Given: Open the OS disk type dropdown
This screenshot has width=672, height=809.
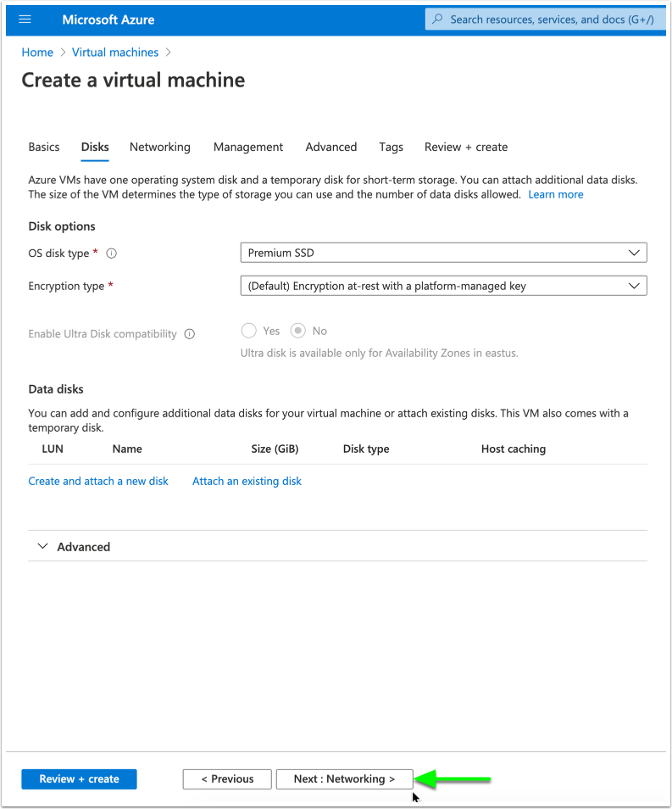Looking at the screenshot, I should 443,253.
